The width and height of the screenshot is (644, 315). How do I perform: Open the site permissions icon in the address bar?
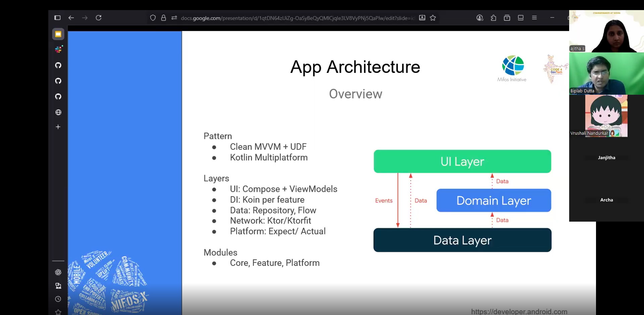pos(174,18)
